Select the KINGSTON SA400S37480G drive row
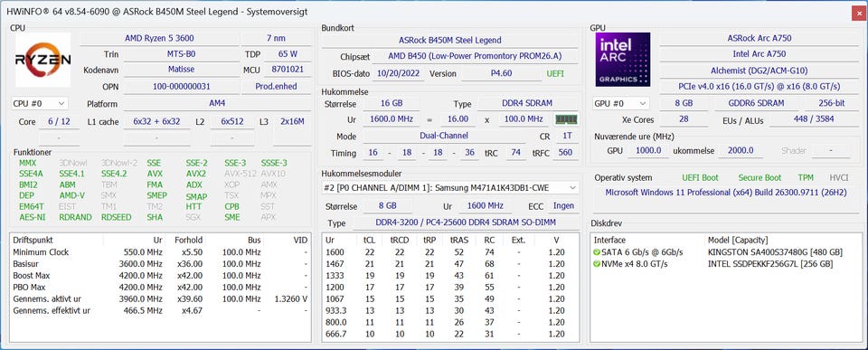The image size is (868, 350). (725, 252)
